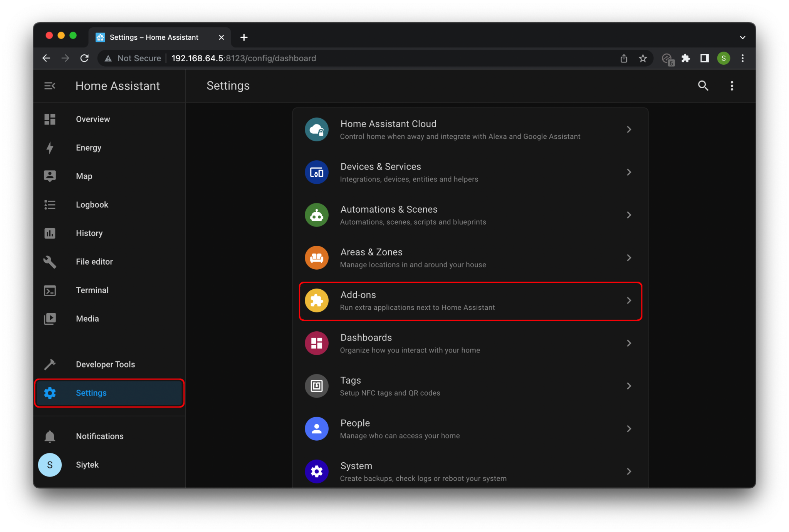Expand the Devices & Services chevron
Viewport: 789px width, 532px height.
(629, 172)
